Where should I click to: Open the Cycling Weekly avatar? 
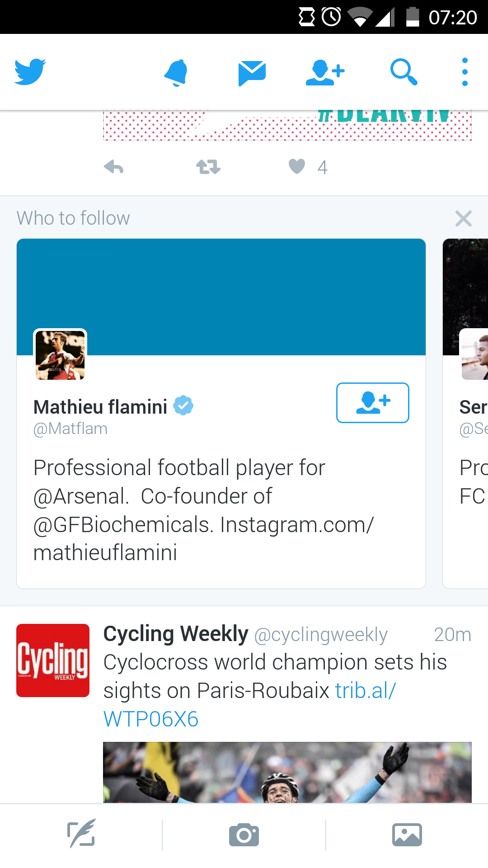53,660
